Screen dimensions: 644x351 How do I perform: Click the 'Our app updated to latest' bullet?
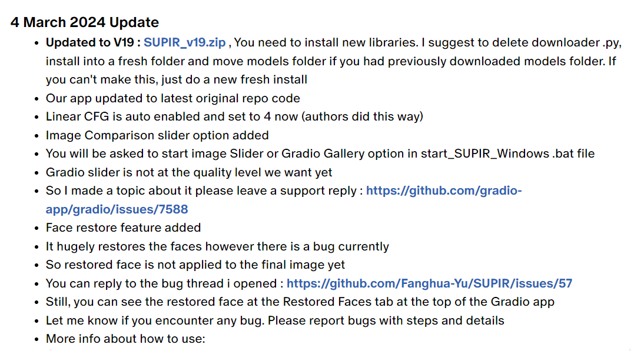(173, 98)
